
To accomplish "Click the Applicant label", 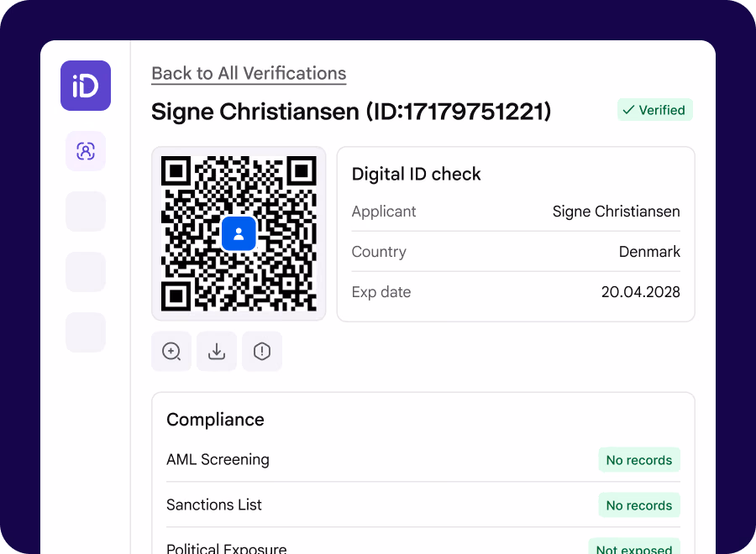I will [x=384, y=212].
